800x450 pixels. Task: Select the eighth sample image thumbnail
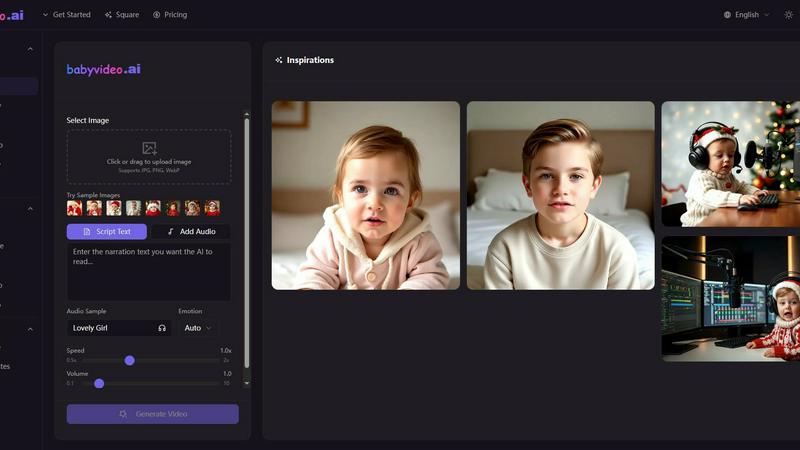pyautogui.click(x=212, y=208)
